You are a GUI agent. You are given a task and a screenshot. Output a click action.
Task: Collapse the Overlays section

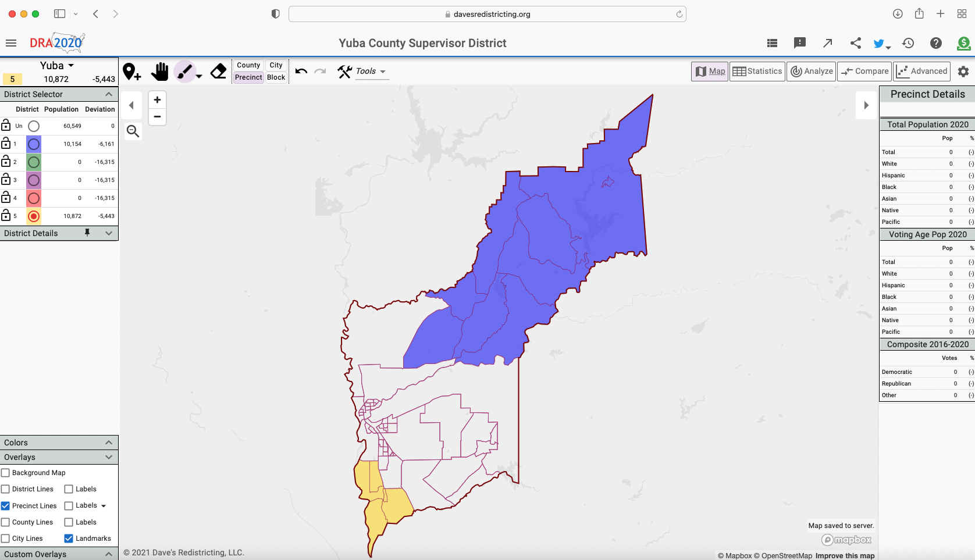(x=109, y=457)
